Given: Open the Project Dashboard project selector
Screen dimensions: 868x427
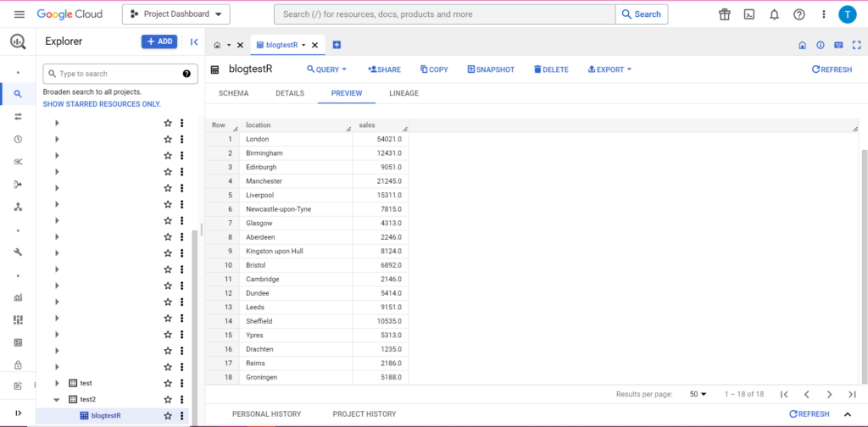Looking at the screenshot, I should [x=175, y=14].
